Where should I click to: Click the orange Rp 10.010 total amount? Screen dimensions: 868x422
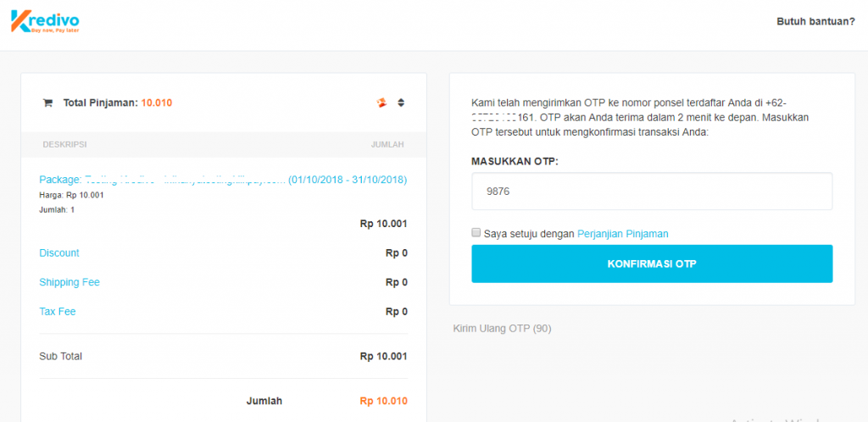tap(383, 401)
